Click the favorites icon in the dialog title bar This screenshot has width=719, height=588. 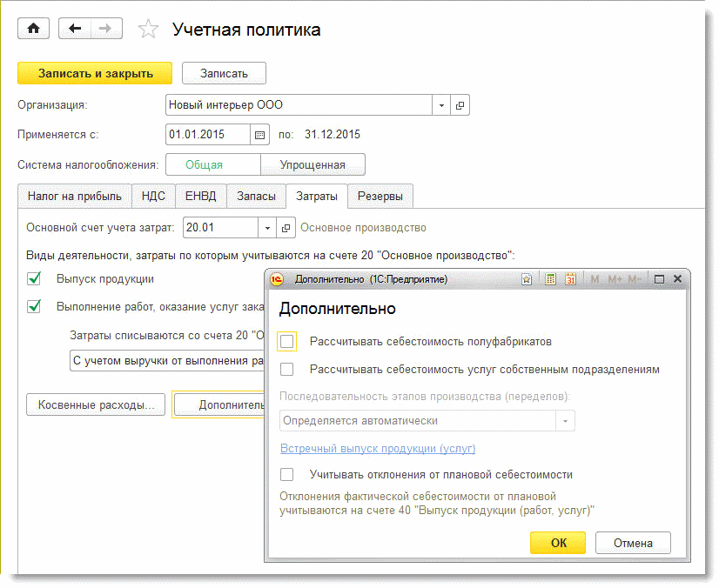[526, 279]
